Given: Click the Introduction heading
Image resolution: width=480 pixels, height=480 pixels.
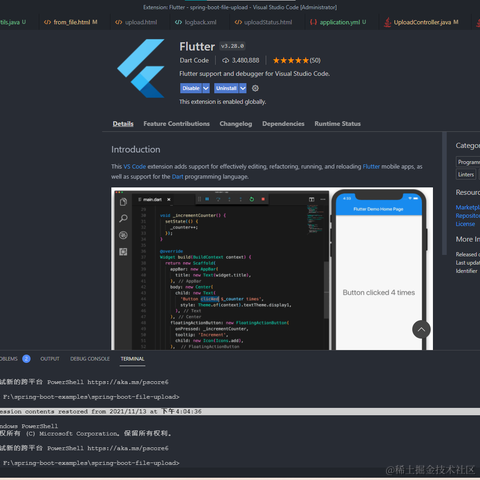Looking at the screenshot, I should coord(136,149).
